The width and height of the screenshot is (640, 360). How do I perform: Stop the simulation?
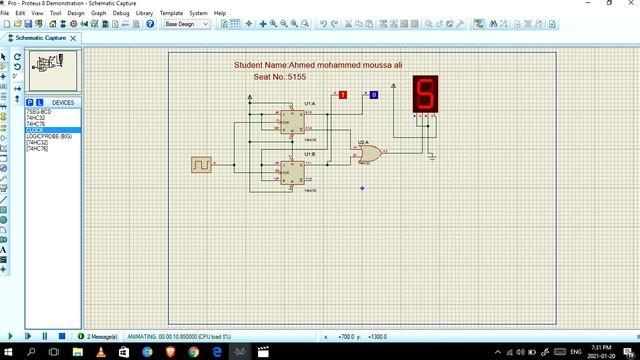click(62, 336)
